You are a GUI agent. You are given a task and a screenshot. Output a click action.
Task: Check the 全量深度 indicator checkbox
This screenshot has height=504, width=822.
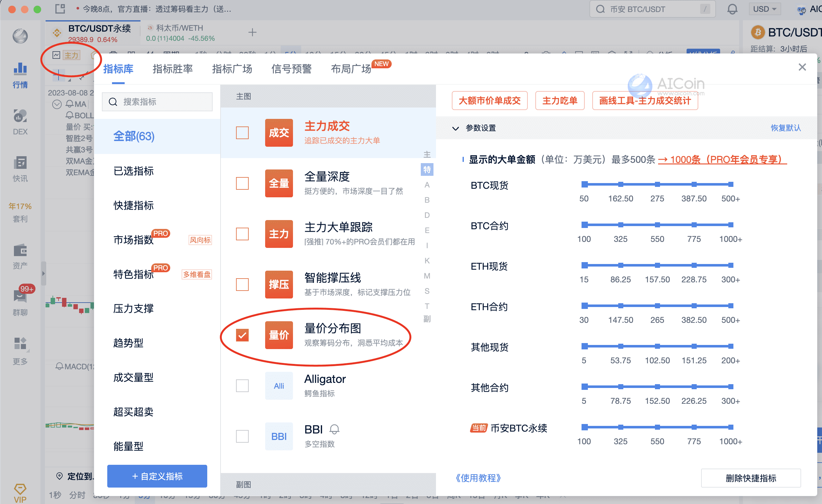click(x=242, y=183)
